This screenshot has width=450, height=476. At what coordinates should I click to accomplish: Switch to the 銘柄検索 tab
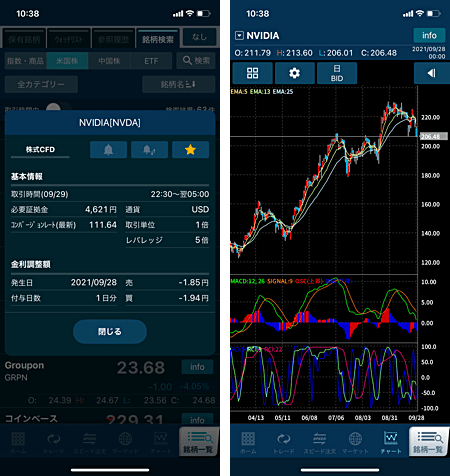coord(158,39)
